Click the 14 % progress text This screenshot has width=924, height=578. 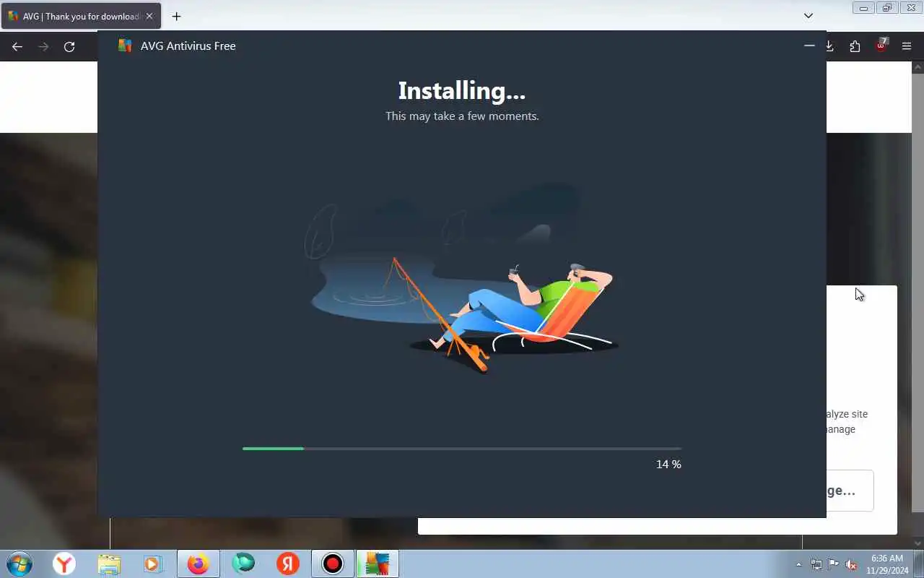668,465
